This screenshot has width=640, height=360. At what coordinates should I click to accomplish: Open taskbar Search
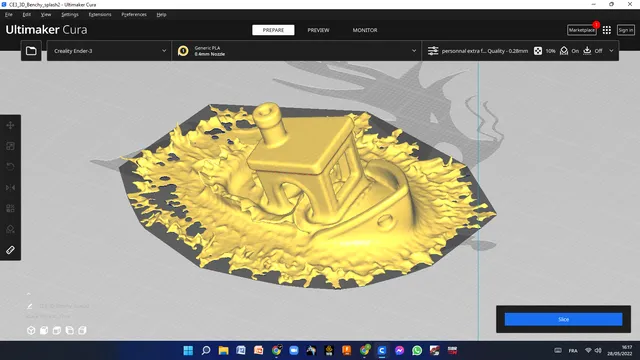click(x=206, y=350)
